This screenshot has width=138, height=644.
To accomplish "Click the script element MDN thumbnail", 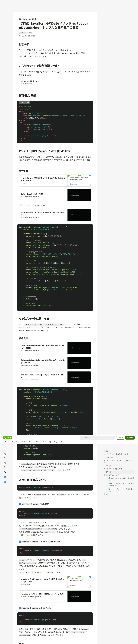I will pyautogui.click(x=79, y=596).
